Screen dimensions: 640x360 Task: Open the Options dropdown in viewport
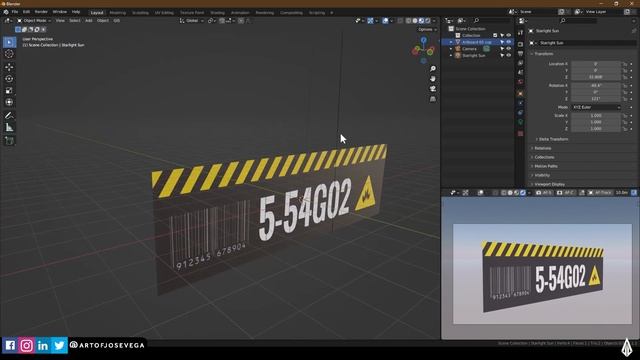427,29
